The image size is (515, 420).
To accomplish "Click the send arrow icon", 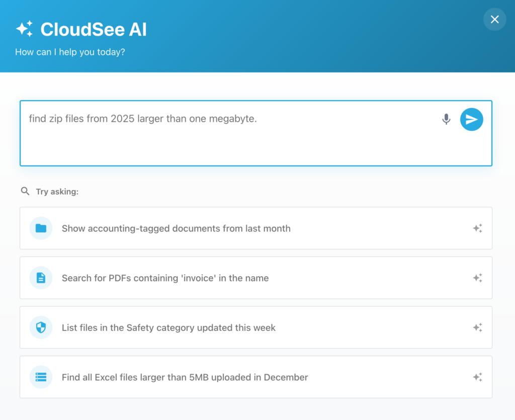I will tap(471, 119).
